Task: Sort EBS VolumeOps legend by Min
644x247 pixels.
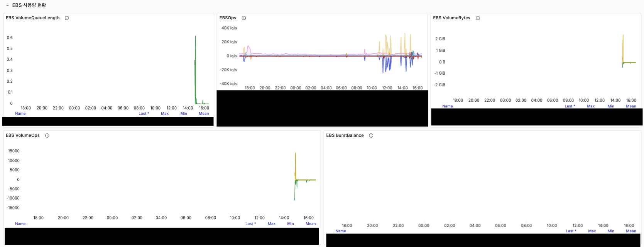Action: coord(291,224)
